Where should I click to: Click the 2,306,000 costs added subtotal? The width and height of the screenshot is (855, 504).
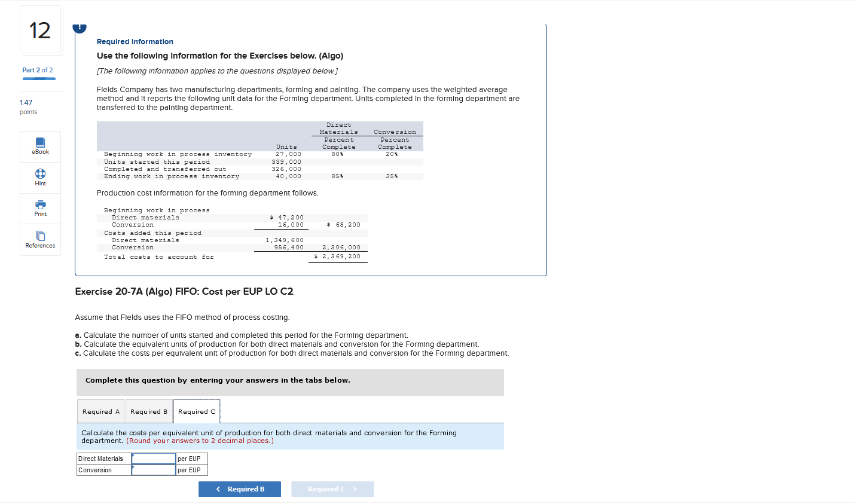coord(341,248)
